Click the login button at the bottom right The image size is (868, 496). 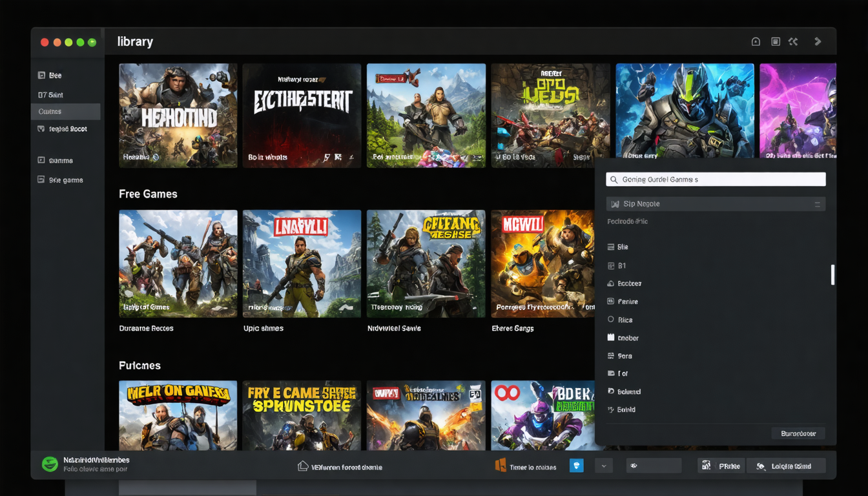coord(786,465)
